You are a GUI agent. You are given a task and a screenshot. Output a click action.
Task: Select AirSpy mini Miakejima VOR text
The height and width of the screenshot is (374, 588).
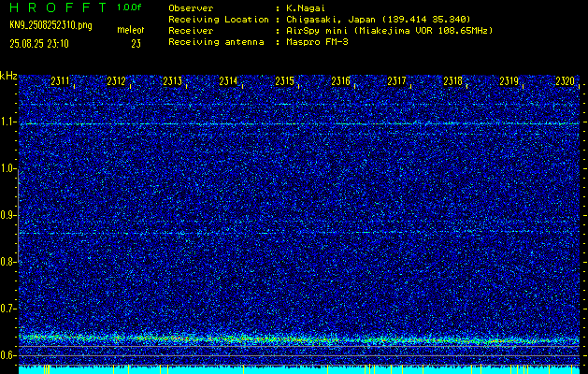(x=389, y=31)
